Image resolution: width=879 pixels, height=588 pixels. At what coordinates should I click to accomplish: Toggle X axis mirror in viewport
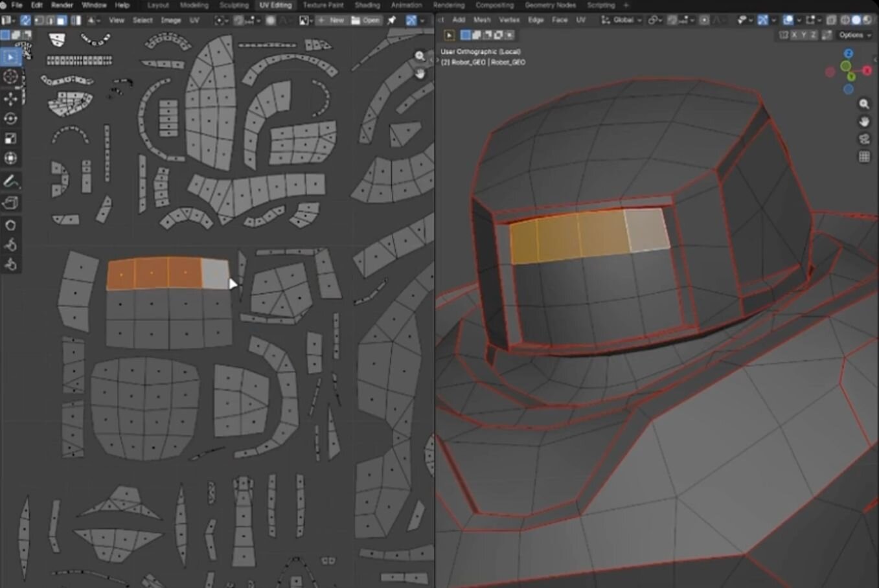pyautogui.click(x=795, y=35)
